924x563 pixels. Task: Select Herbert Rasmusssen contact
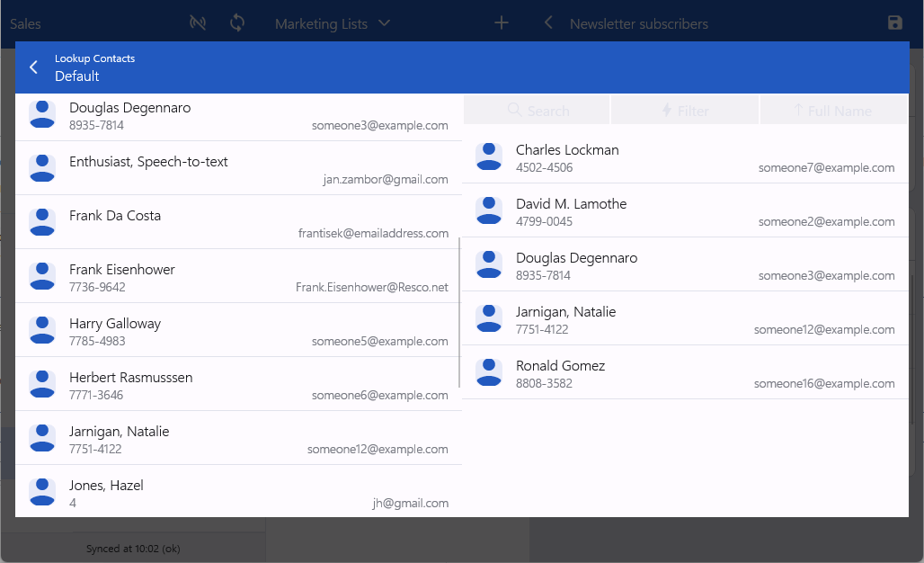point(238,384)
